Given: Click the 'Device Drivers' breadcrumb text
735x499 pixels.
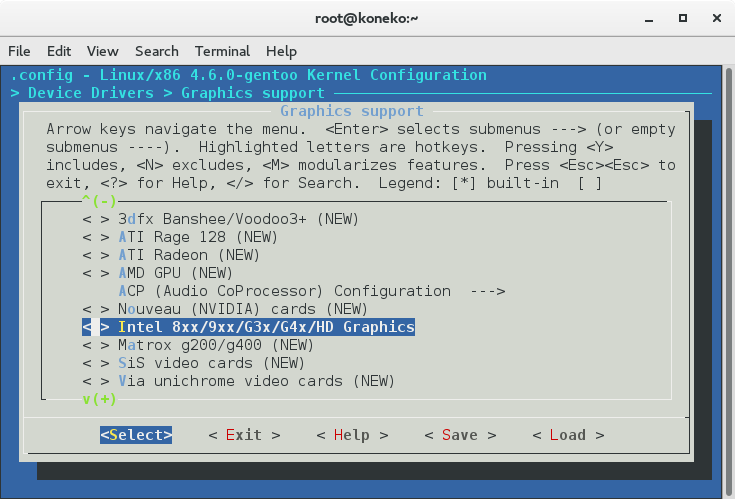Looking at the screenshot, I should tap(91, 93).
